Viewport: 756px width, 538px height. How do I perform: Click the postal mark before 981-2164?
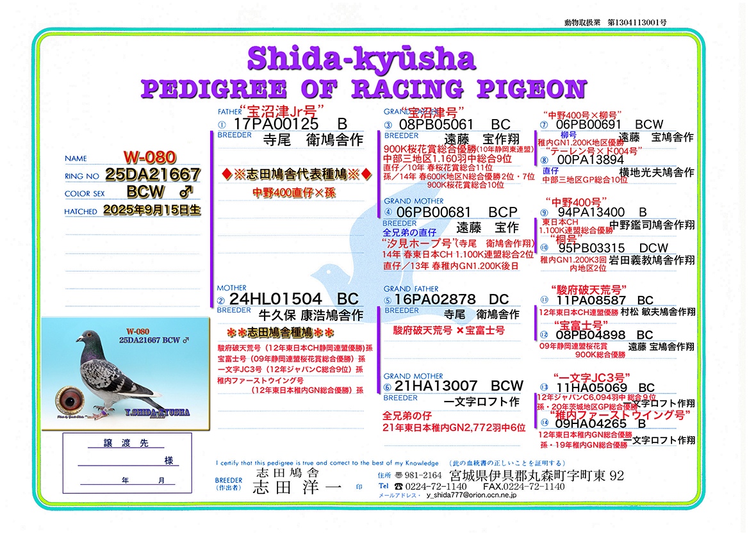coord(399,475)
